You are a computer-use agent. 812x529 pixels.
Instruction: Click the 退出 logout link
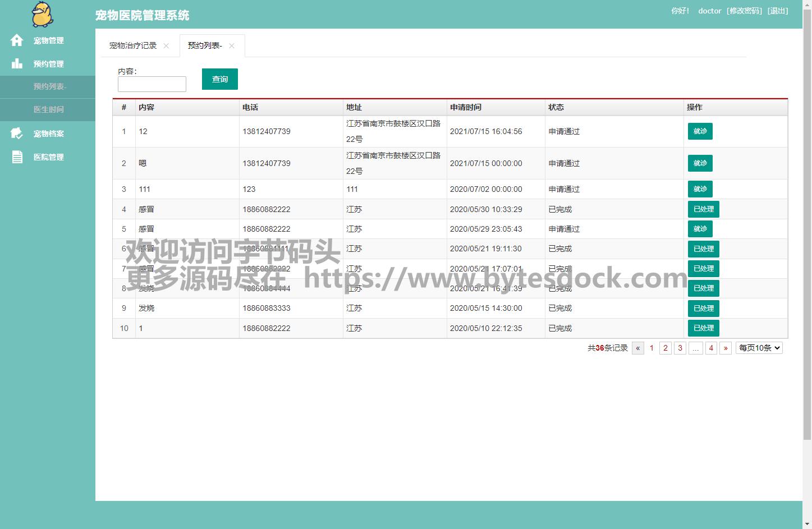(778, 11)
